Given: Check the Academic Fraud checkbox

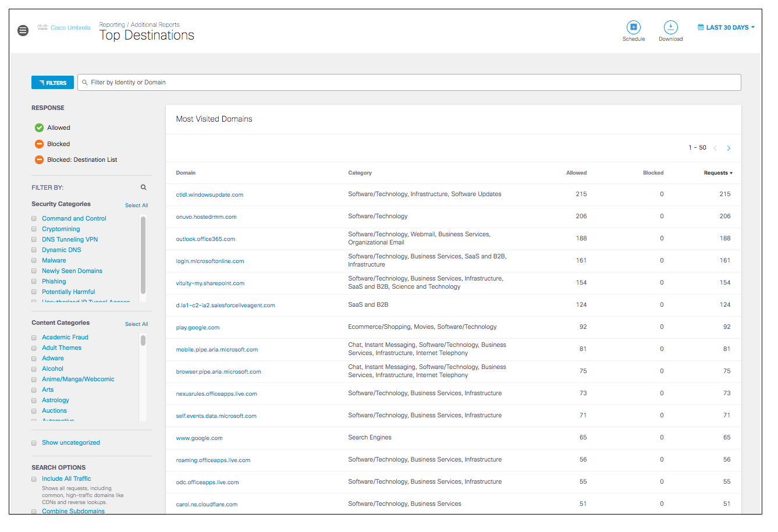Looking at the screenshot, I should pyautogui.click(x=34, y=337).
